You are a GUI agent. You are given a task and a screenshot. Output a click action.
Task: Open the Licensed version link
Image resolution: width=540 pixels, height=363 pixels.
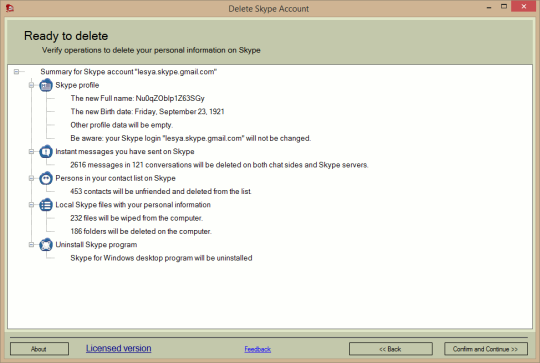point(118,348)
